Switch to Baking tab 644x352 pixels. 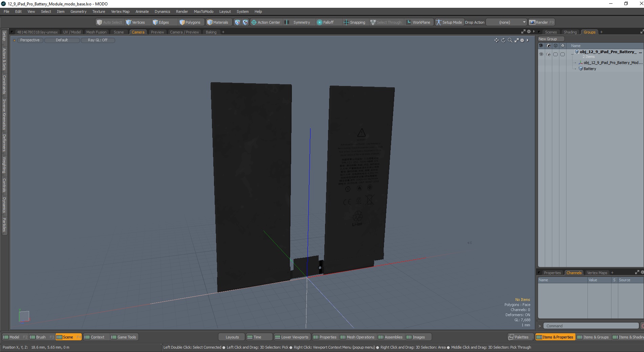click(211, 32)
